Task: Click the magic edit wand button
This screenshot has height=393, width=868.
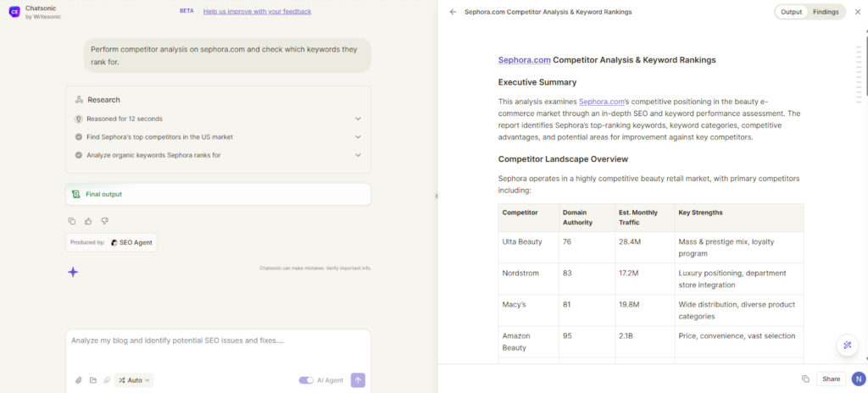Action: (847, 346)
